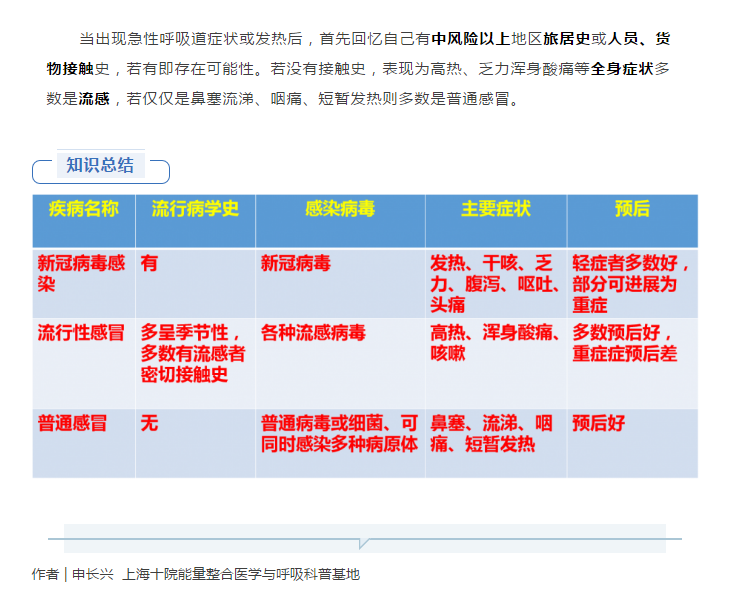Click the 预后好 prognosis cell

coord(632,443)
